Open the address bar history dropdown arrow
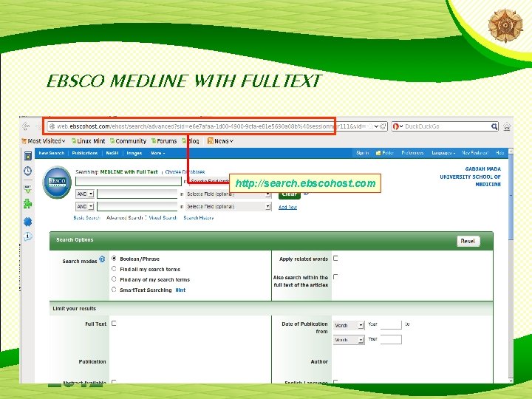The width and height of the screenshot is (532, 399). pos(376,126)
